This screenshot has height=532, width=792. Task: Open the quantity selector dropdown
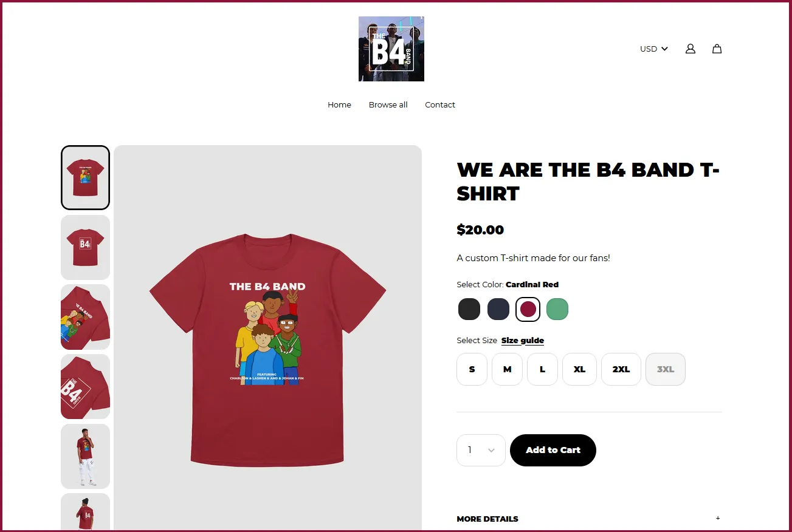(481, 450)
